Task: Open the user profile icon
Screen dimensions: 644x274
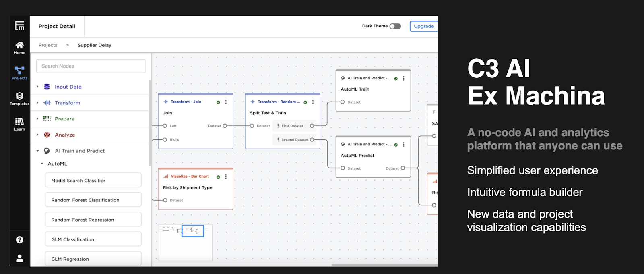Action: [19, 258]
